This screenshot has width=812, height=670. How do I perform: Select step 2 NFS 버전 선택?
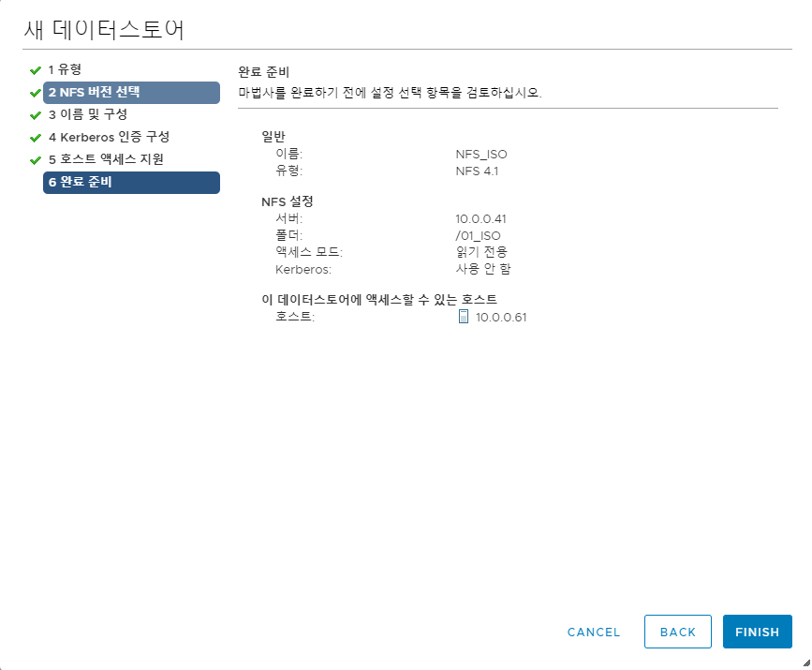point(131,92)
